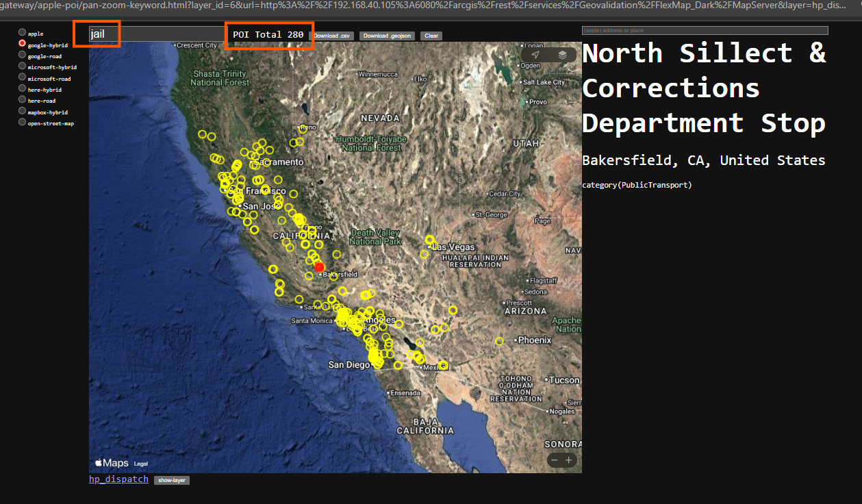This screenshot has height=504, width=862.
Task: Click the red selected POI marker near Bakersfield
Action: [320, 267]
